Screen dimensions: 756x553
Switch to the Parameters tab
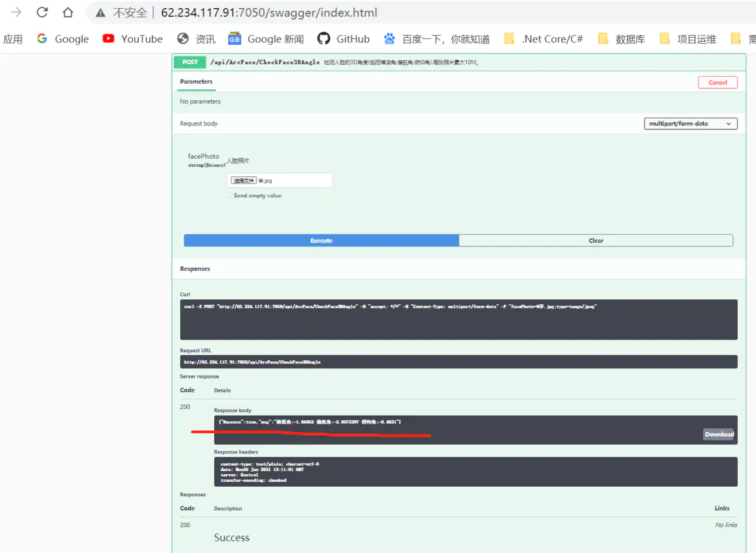197,82
